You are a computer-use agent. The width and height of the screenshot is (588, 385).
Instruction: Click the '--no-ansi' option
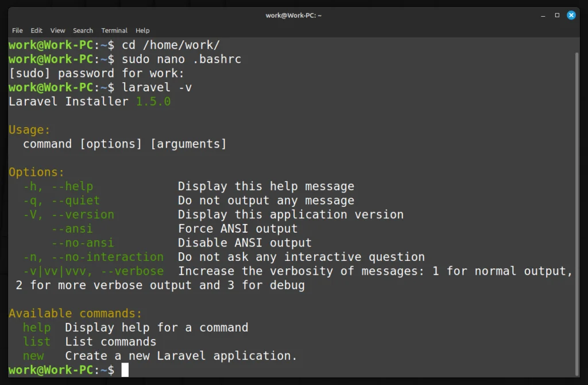pyautogui.click(x=83, y=243)
